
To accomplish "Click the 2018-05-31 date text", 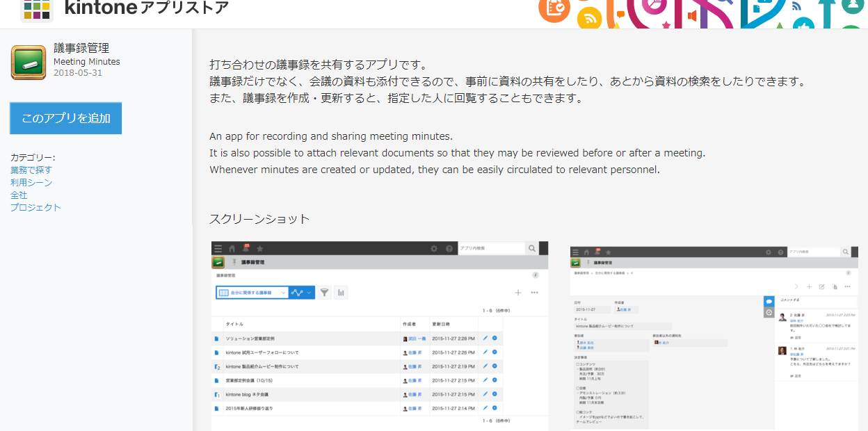I will [78, 72].
